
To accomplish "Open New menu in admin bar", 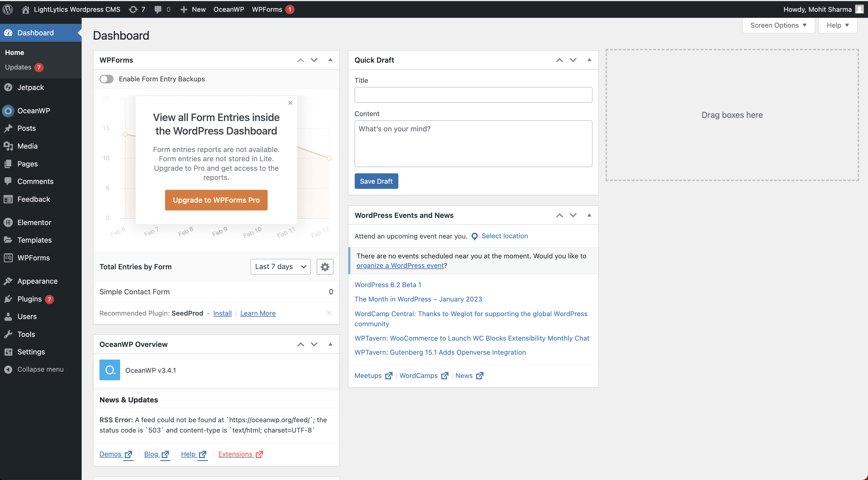I will coord(193,9).
